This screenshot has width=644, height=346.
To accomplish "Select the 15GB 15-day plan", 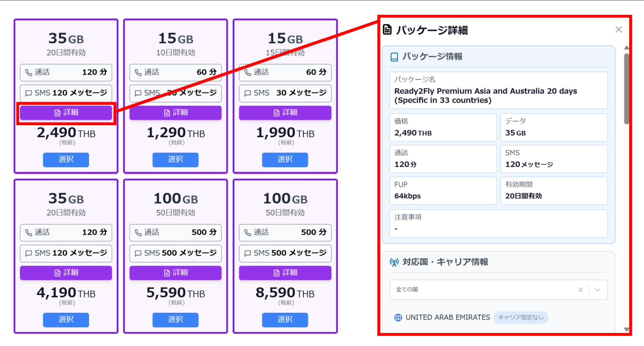I will [x=285, y=159].
